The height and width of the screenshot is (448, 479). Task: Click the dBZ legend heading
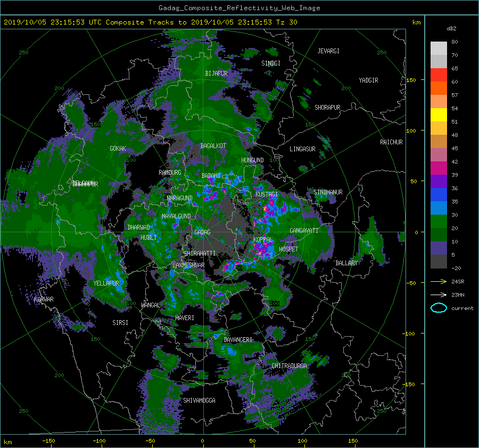point(451,29)
